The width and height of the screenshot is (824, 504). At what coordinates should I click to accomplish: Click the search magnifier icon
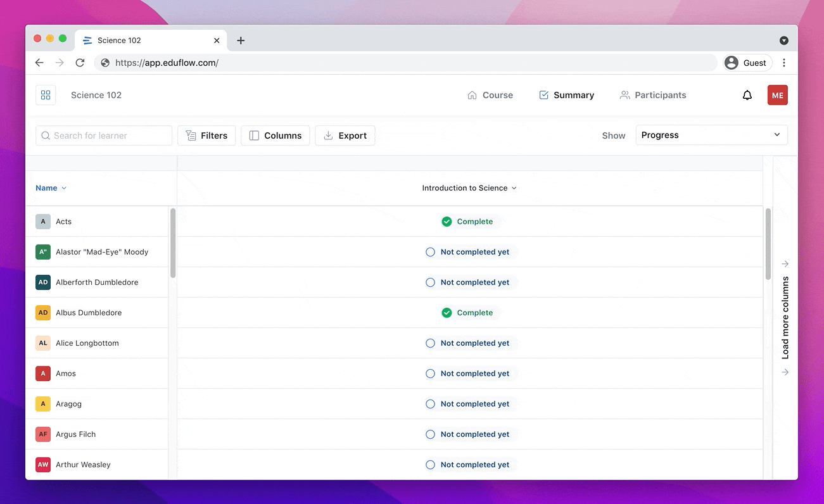(45, 135)
